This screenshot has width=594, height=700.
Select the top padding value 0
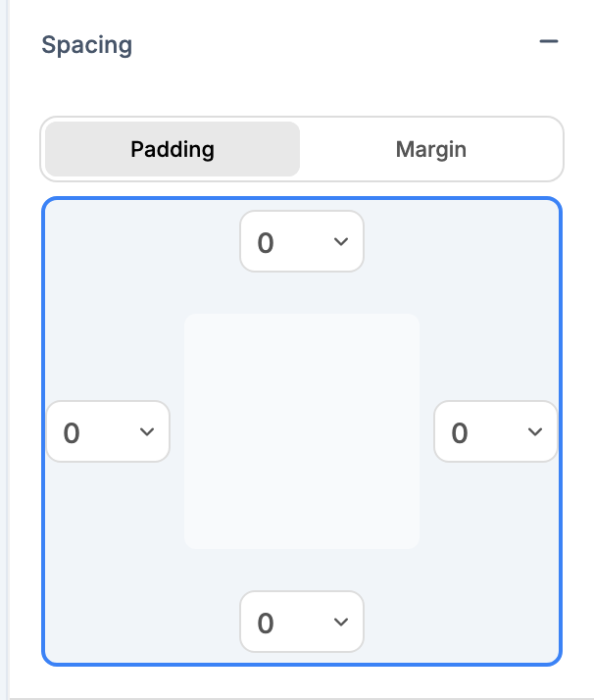(x=266, y=242)
